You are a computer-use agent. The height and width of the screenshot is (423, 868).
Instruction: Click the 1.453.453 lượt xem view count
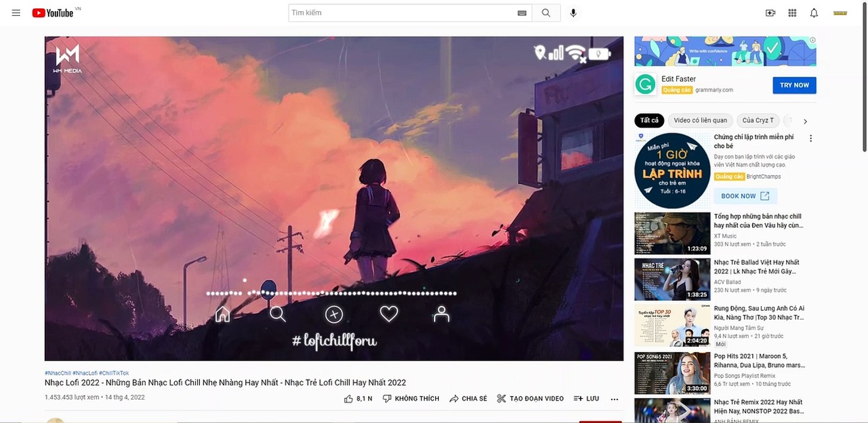click(72, 397)
